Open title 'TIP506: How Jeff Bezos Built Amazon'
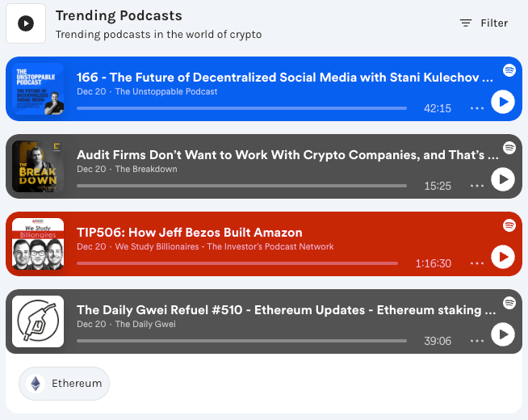 tap(190, 233)
